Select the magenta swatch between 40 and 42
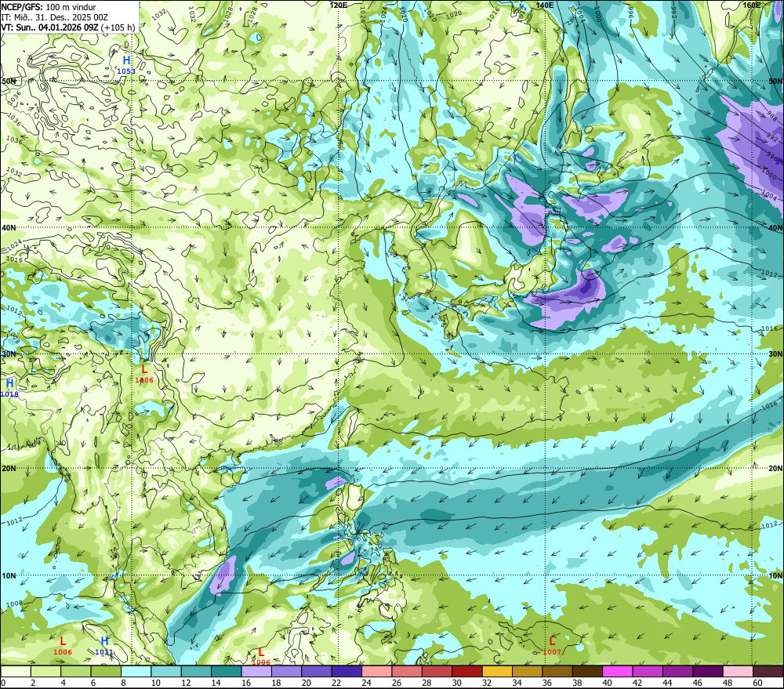The image size is (784, 689). 618,671
